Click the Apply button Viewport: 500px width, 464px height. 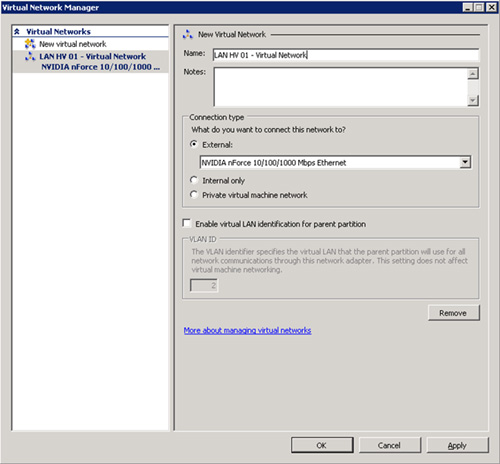tap(458, 445)
